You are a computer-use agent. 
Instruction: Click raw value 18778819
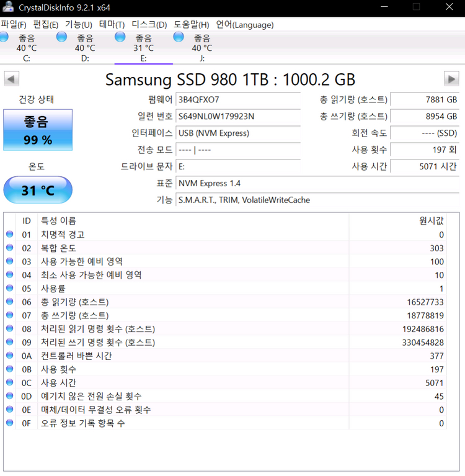coord(425,315)
